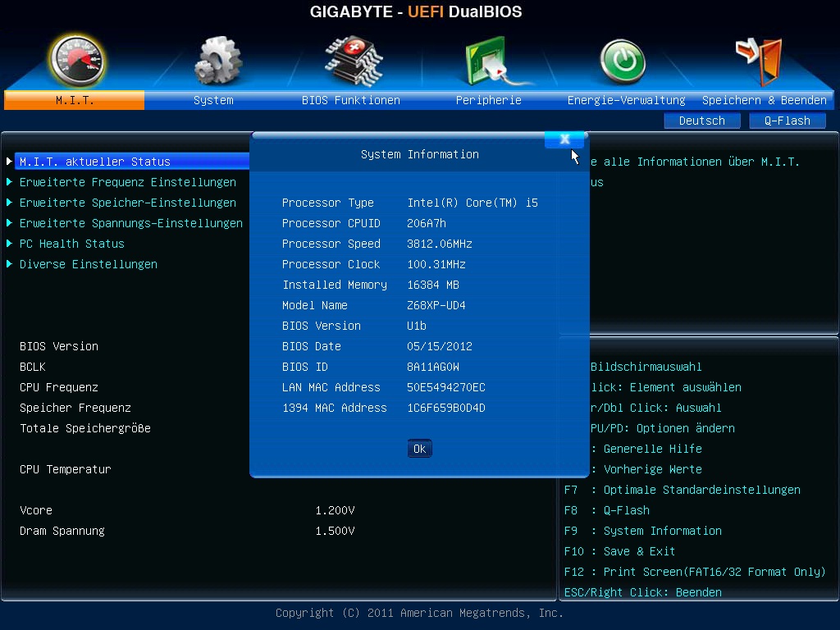This screenshot has width=840, height=630.
Task: Open Diverse Einstellungen submenu
Action: (89, 264)
